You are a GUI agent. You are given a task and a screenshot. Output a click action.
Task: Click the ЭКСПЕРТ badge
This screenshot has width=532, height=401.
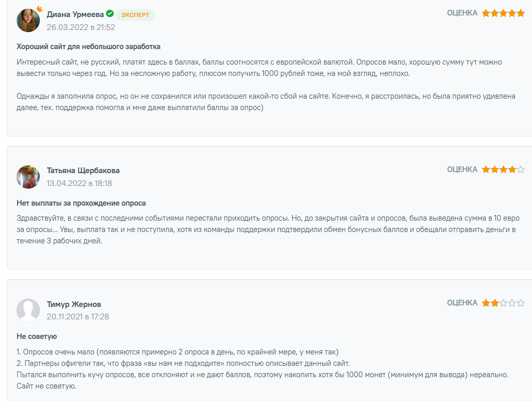point(135,15)
